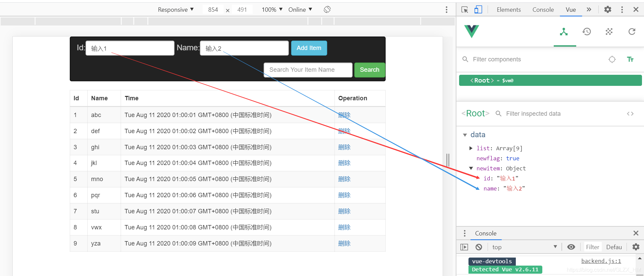
Task: Toggle the device toolbar icon
Action: (478, 10)
